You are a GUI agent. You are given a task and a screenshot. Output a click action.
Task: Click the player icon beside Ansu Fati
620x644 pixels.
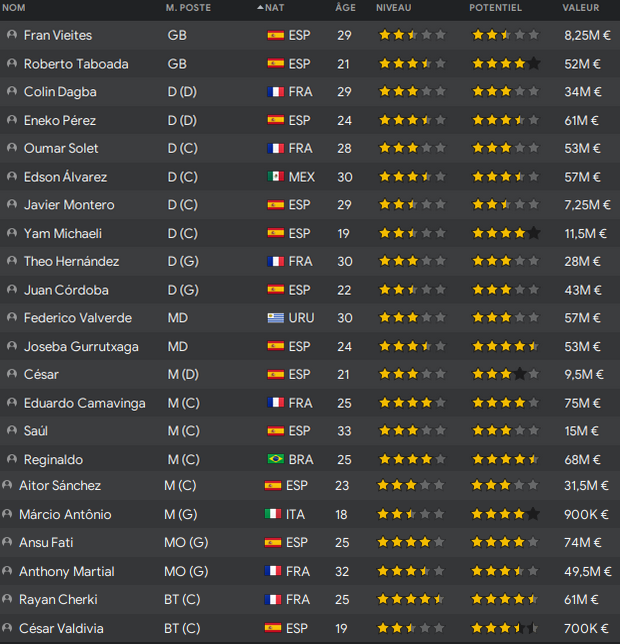tap(9, 543)
